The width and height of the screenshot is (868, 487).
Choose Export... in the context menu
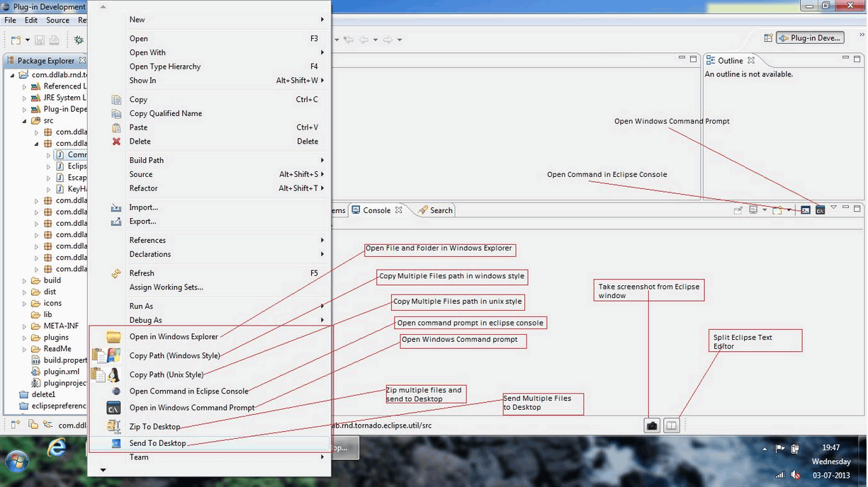pyautogui.click(x=210, y=222)
